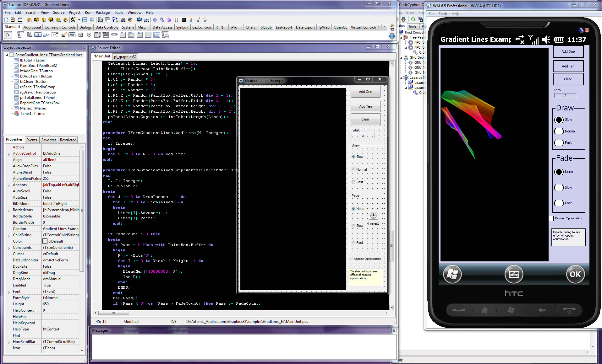
Task: Select Draw Normal radio in emulator
Action: 559,131
